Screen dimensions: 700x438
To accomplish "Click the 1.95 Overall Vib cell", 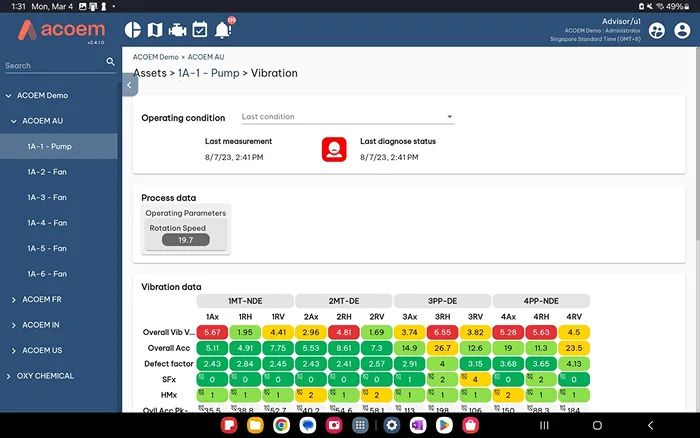I will pos(245,332).
